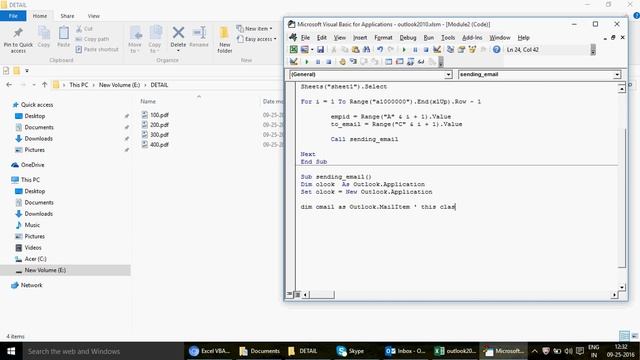Screen dimensions: 640x360
Task: Open Watch Window icon in debug toolbar
Action: tap(410, 62)
